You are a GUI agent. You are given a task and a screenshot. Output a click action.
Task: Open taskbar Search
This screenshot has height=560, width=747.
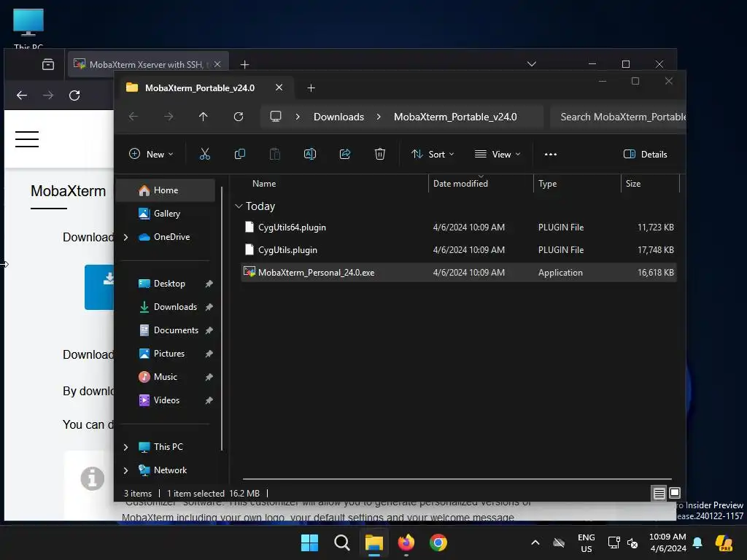point(342,542)
